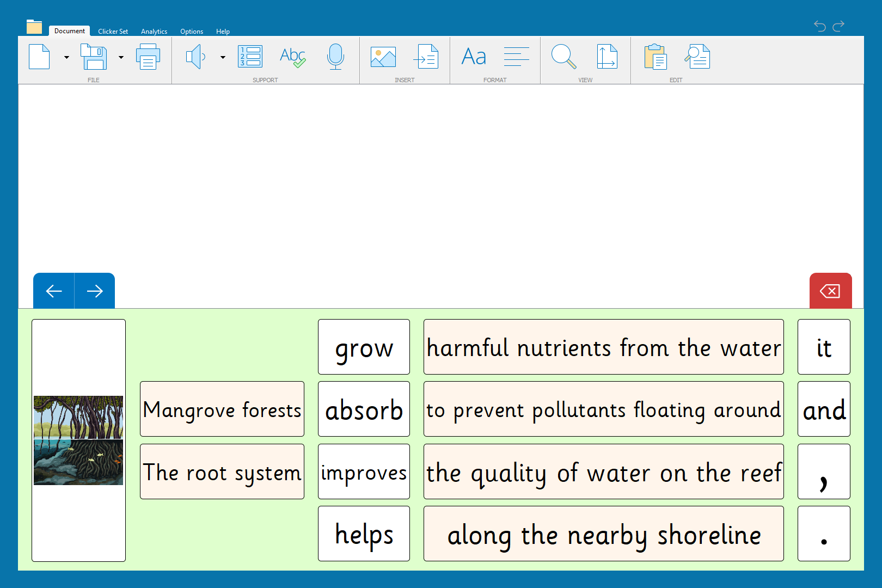Switch to the Clicker Set tab

[x=113, y=32]
